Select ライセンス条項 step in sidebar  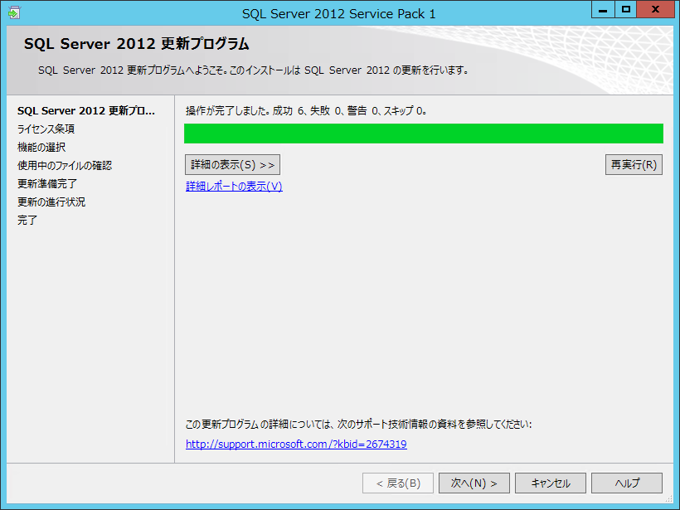(x=46, y=129)
